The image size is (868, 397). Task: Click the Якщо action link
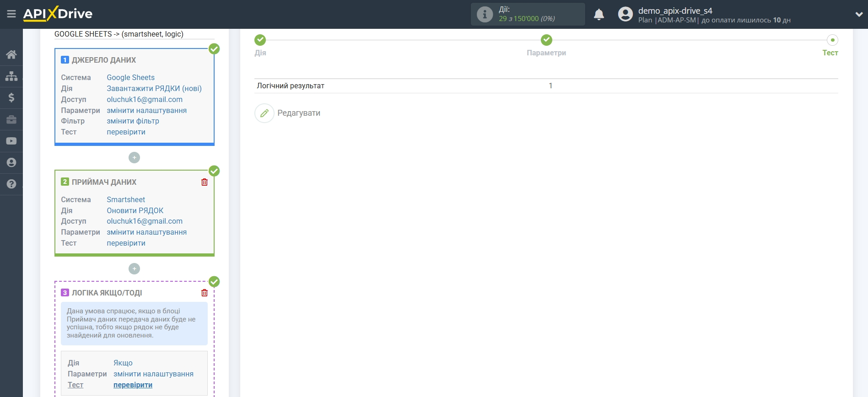pyautogui.click(x=123, y=363)
